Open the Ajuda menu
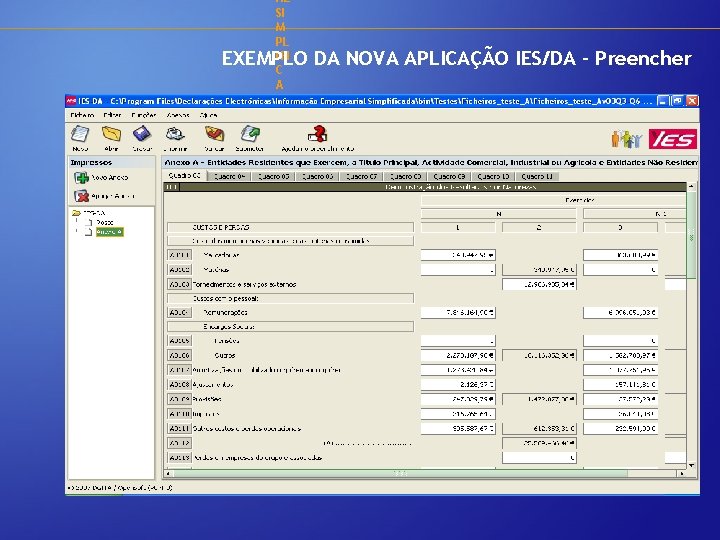This screenshot has width=720, height=540. coord(208,115)
